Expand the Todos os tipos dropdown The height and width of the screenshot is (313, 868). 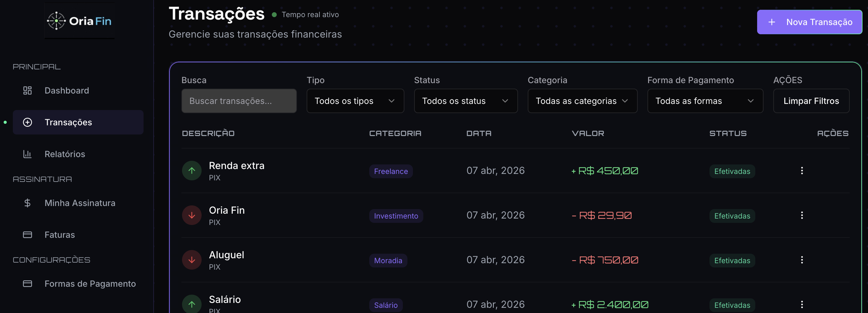[355, 101]
